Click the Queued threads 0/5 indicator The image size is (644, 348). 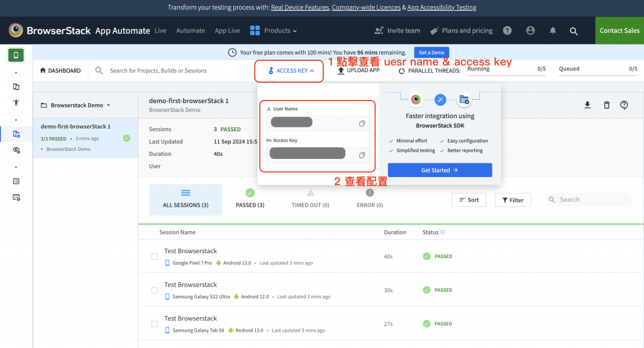[x=598, y=69]
